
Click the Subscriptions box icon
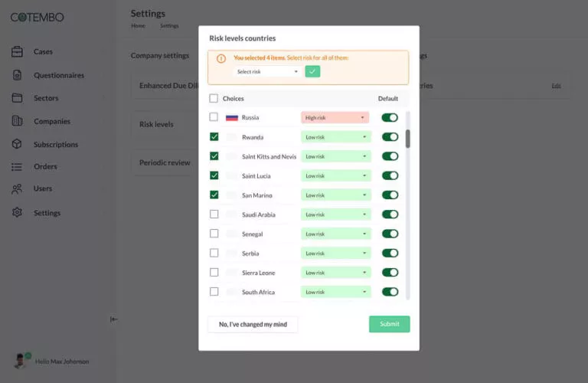pyautogui.click(x=17, y=144)
